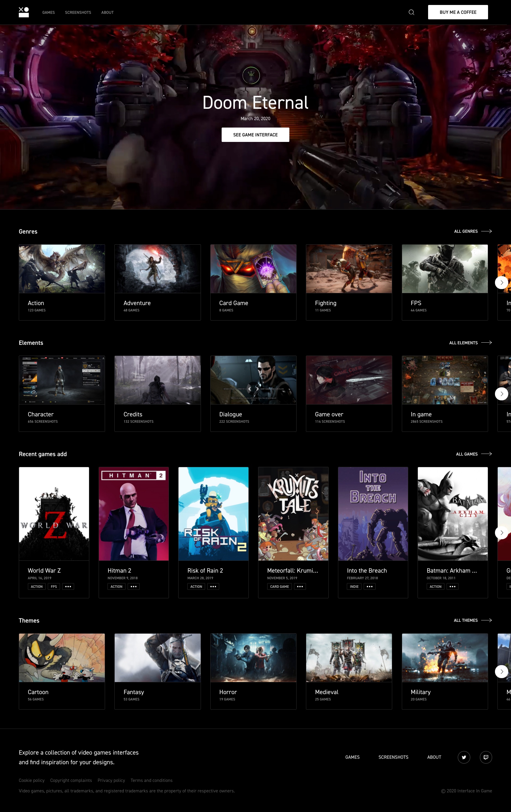Click the Doom Eternal hero title
This screenshot has height=812, width=511.
pyautogui.click(x=255, y=102)
